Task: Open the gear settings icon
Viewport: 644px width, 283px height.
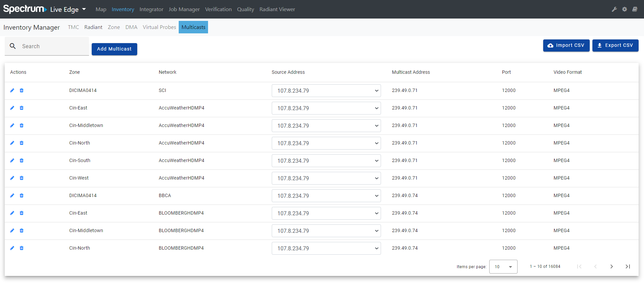Action: (624, 9)
